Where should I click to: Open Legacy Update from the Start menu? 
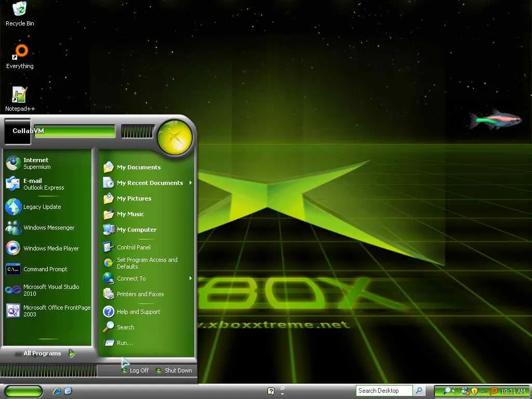[47, 207]
